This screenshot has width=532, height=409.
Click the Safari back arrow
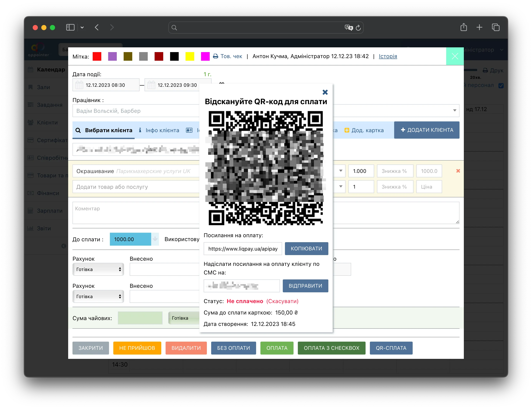pos(97,28)
